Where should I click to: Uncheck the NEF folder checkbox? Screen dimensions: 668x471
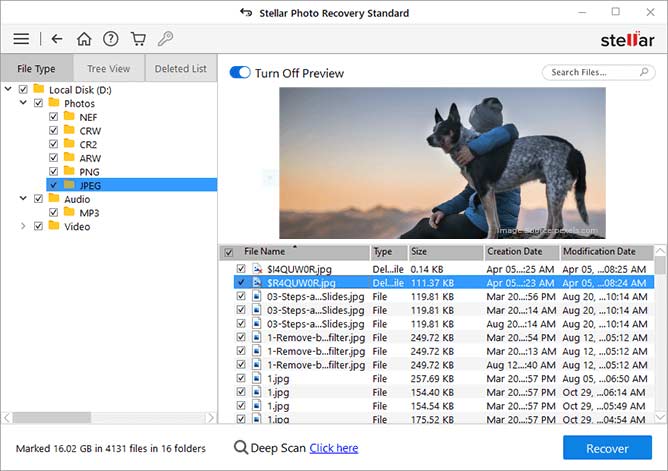pyautogui.click(x=53, y=117)
